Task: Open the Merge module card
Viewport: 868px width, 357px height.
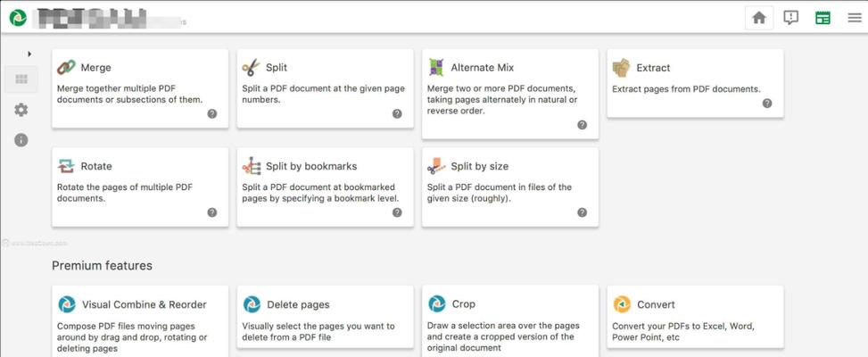Action: point(140,88)
